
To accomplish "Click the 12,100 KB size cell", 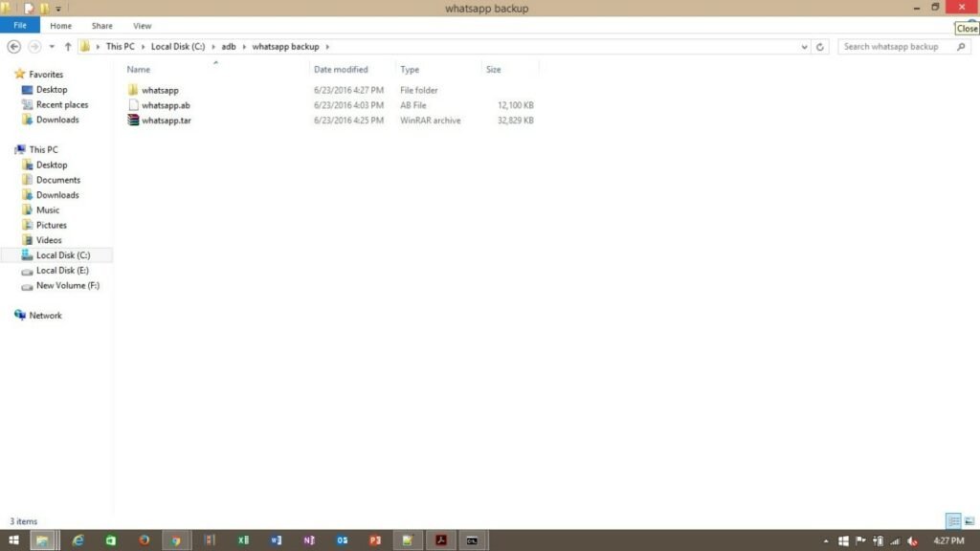I will pos(515,105).
